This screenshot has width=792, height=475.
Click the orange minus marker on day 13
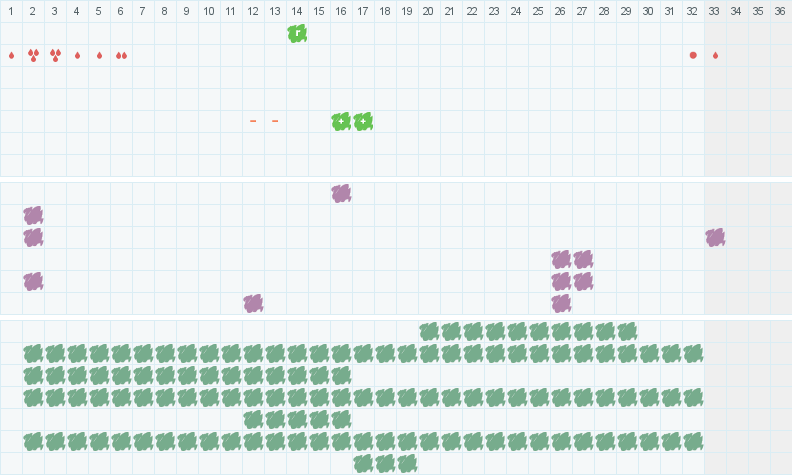click(x=275, y=121)
